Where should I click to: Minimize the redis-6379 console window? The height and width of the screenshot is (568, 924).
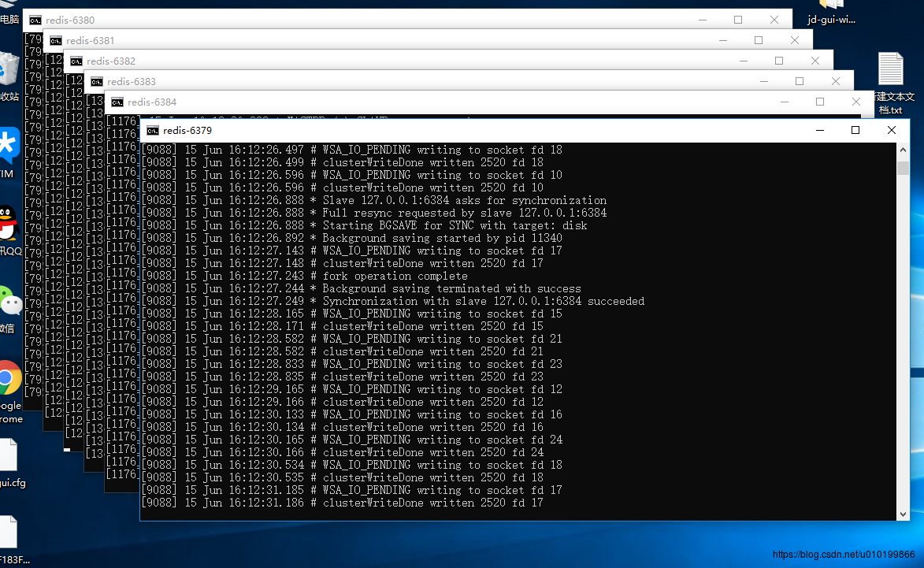coord(820,130)
